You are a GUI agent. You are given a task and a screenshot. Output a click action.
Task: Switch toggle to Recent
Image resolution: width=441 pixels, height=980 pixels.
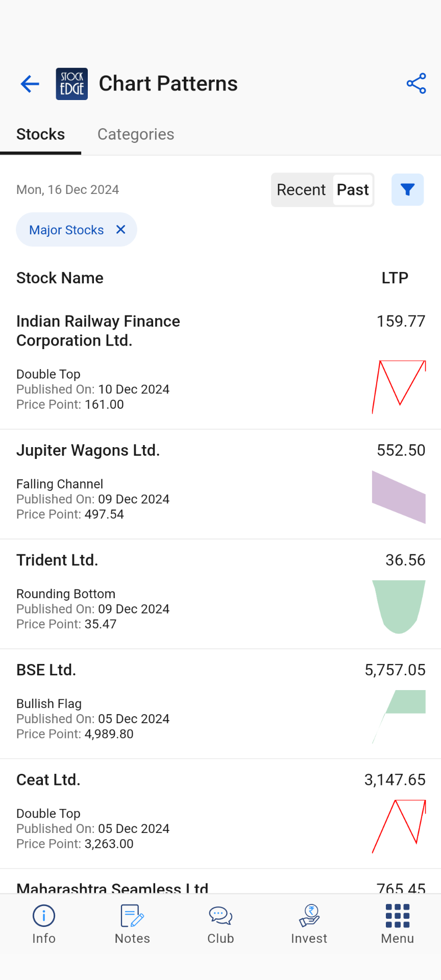(x=301, y=190)
